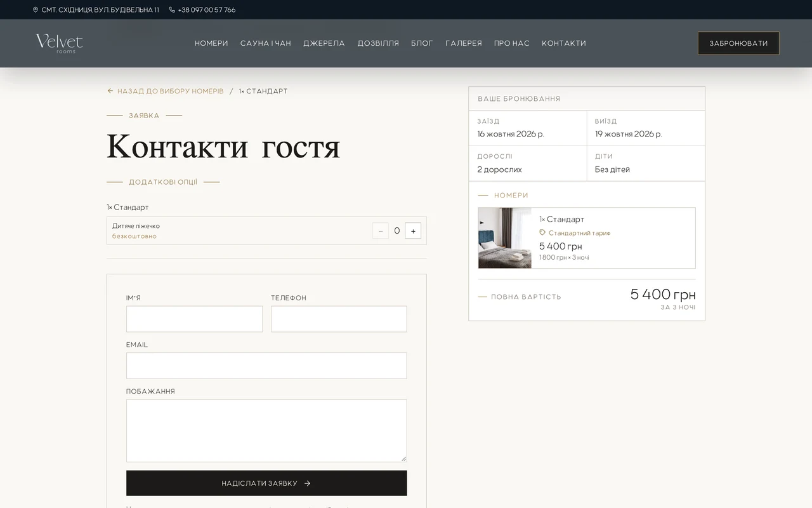Click the Повна вартість total 5 400 грн

pyautogui.click(x=663, y=295)
